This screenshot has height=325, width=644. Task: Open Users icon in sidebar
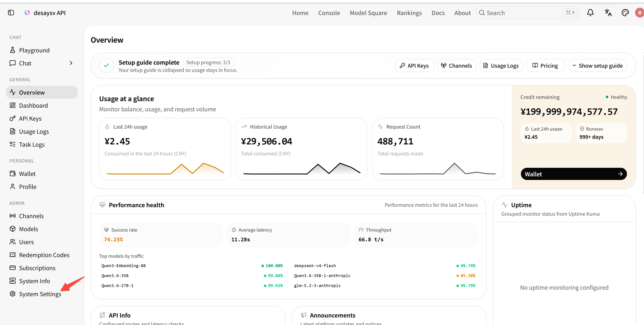point(13,242)
